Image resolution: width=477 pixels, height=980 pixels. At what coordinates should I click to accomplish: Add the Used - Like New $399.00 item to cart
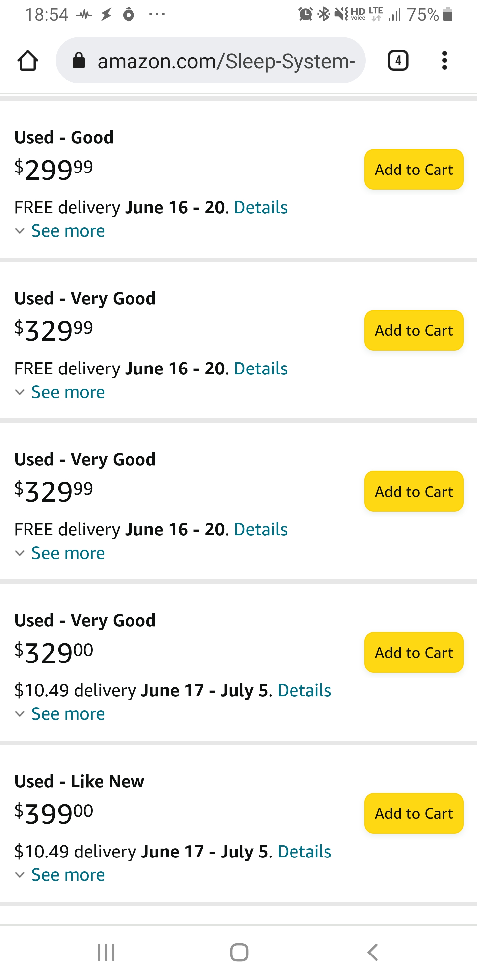(x=413, y=813)
